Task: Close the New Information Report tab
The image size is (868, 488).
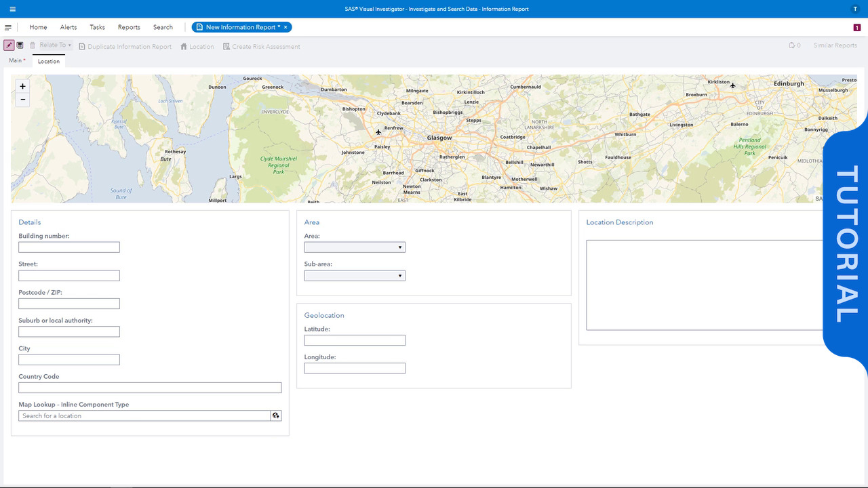Action: tap(285, 27)
